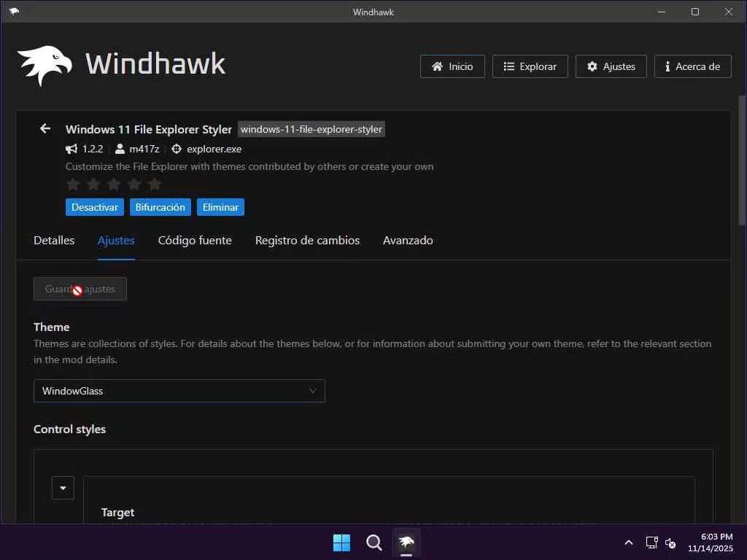747x560 pixels.
Task: Open Windows Start menu
Action: (x=341, y=542)
